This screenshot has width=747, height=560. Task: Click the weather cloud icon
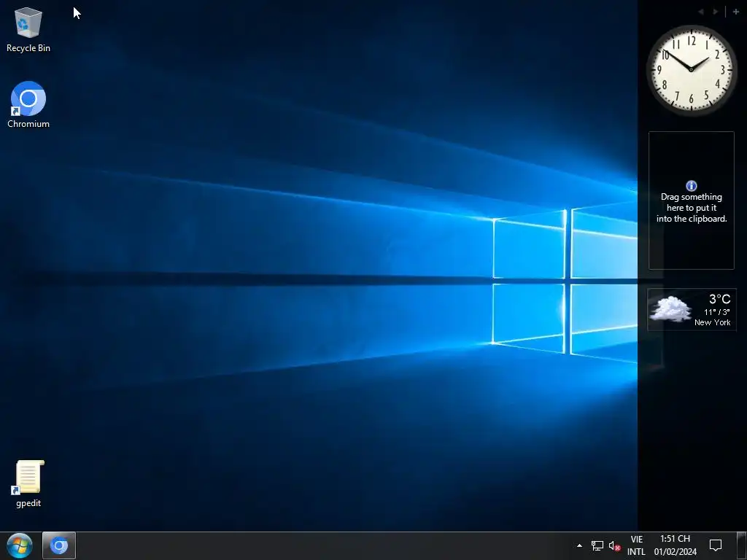click(670, 308)
